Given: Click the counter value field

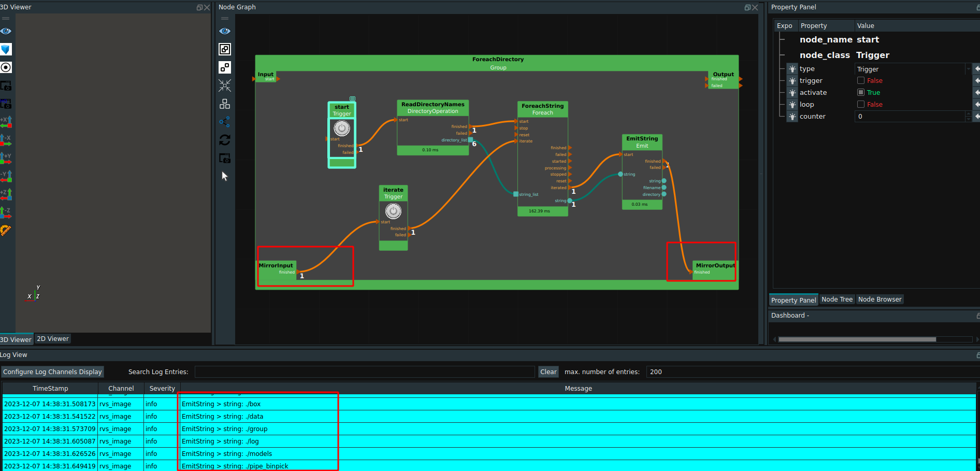Looking at the screenshot, I should (910, 117).
